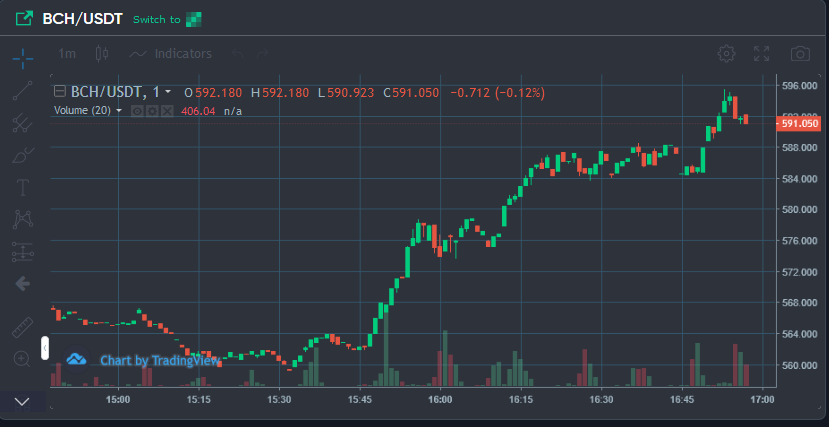
Task: Redo the last chart action
Action: pos(263,54)
